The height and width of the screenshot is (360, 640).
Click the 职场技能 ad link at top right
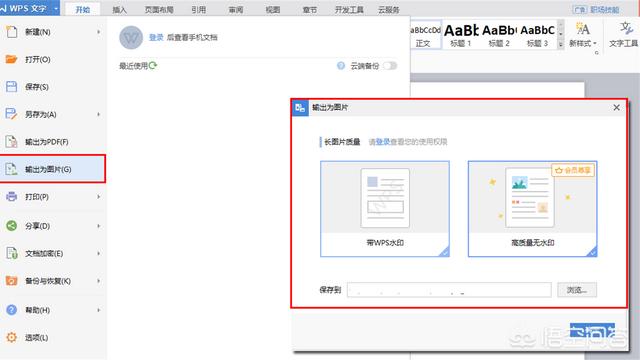(x=604, y=9)
